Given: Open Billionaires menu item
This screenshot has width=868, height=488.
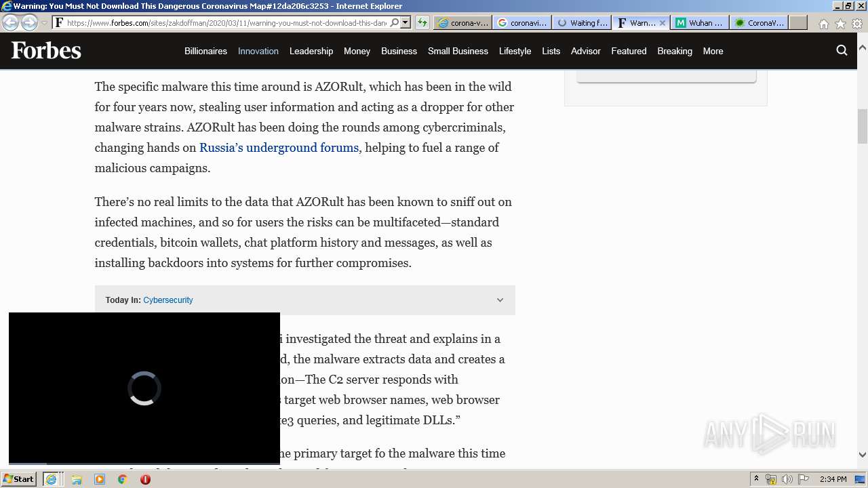Looking at the screenshot, I should tap(205, 51).
